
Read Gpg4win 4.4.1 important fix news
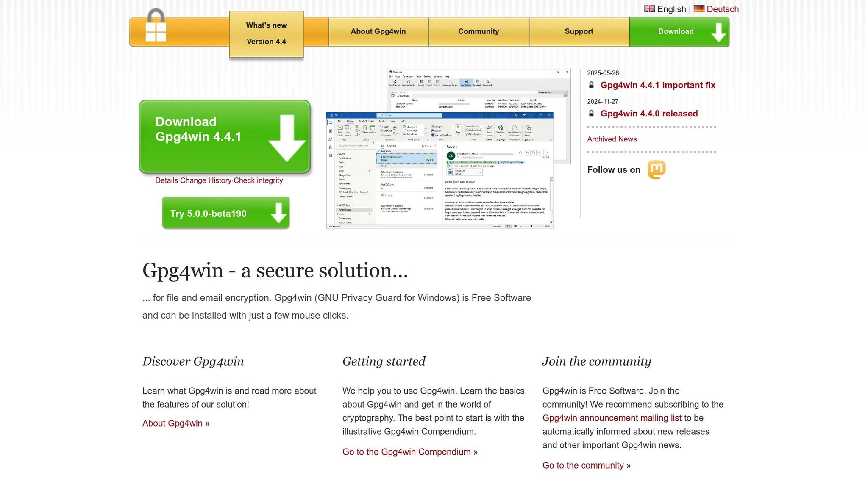coord(658,85)
